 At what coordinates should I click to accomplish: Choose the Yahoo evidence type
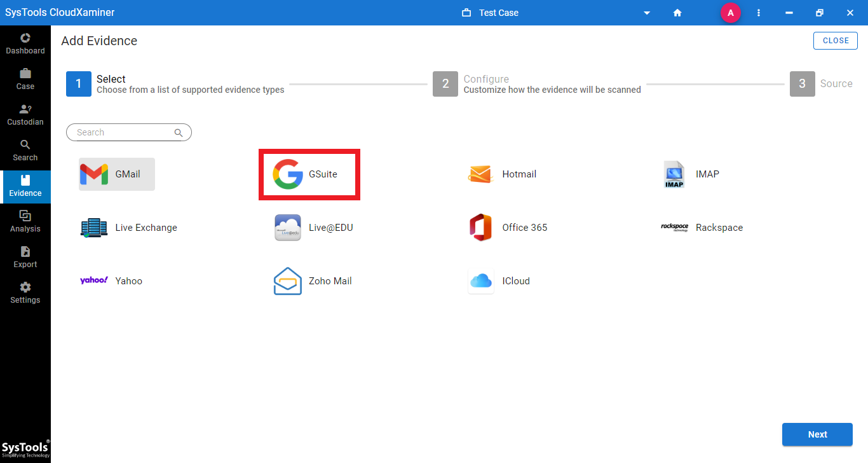[x=111, y=280]
